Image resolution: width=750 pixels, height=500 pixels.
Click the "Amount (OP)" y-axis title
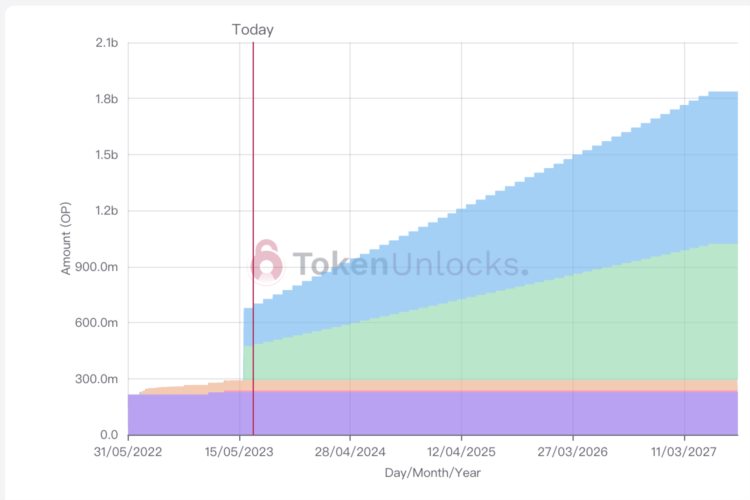[67, 238]
